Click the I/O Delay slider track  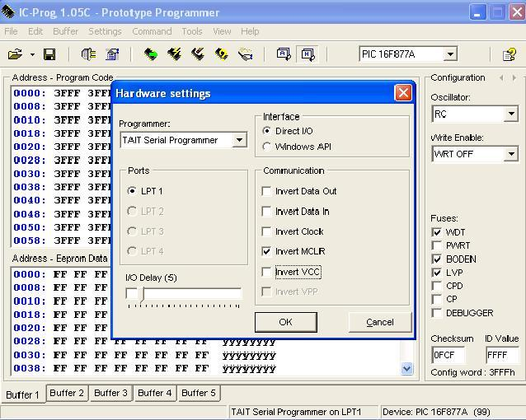[184, 294]
